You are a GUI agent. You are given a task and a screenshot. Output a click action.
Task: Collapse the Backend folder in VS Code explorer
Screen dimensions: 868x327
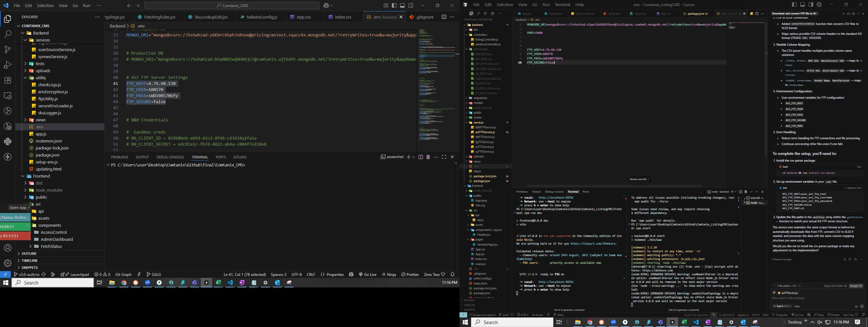(23, 33)
